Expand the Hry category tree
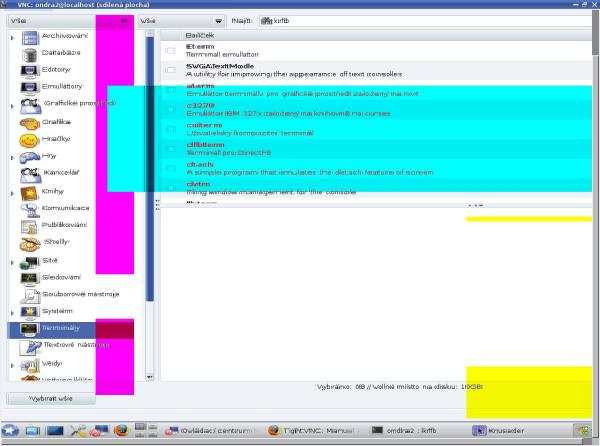The height and width of the screenshot is (446, 600). 12,157
